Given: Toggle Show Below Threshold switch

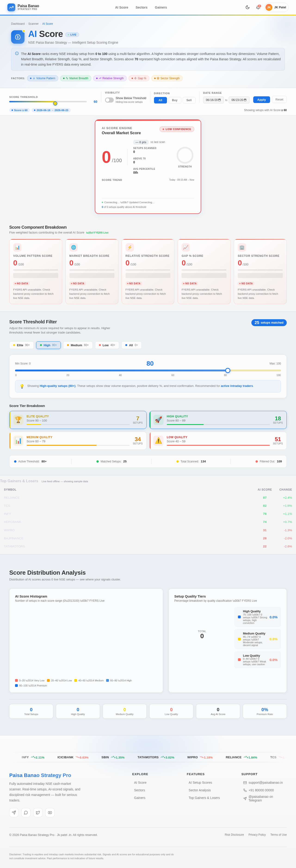Looking at the screenshot, I should point(109,100).
